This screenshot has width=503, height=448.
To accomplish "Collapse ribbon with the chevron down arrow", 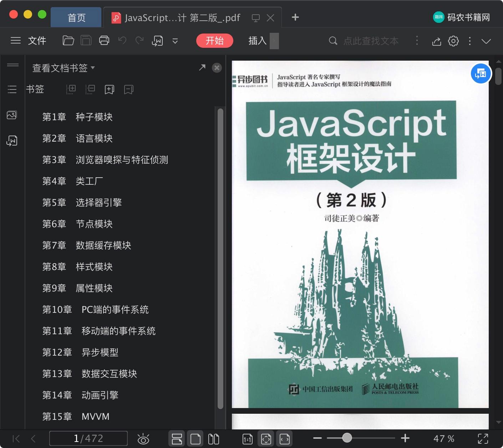I will pos(486,41).
